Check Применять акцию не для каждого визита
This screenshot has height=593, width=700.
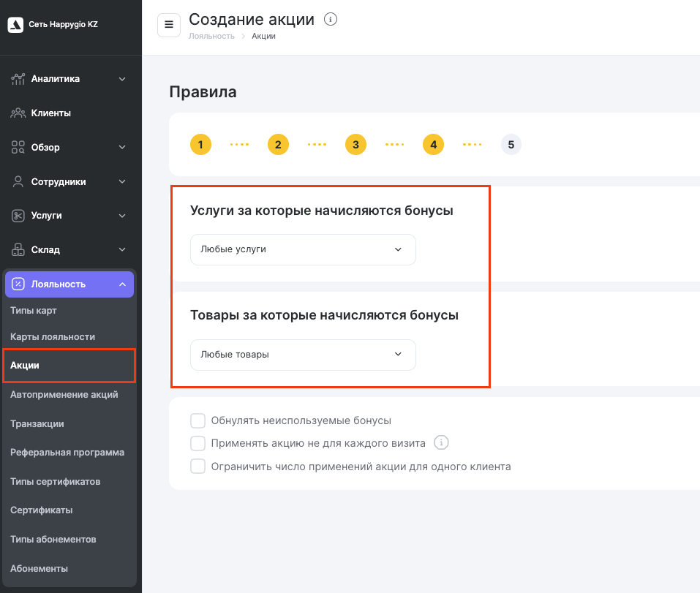coord(197,443)
